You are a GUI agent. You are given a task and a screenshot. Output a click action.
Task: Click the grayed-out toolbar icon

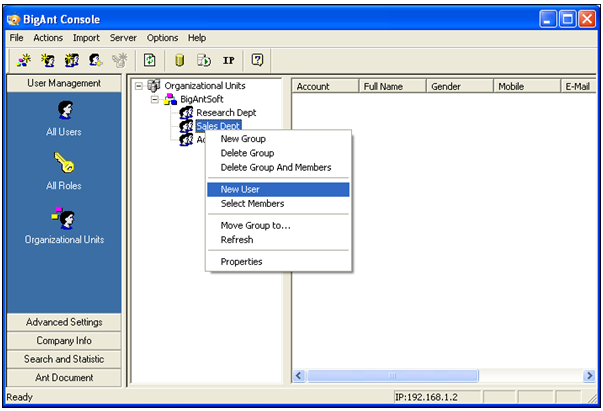click(x=120, y=60)
